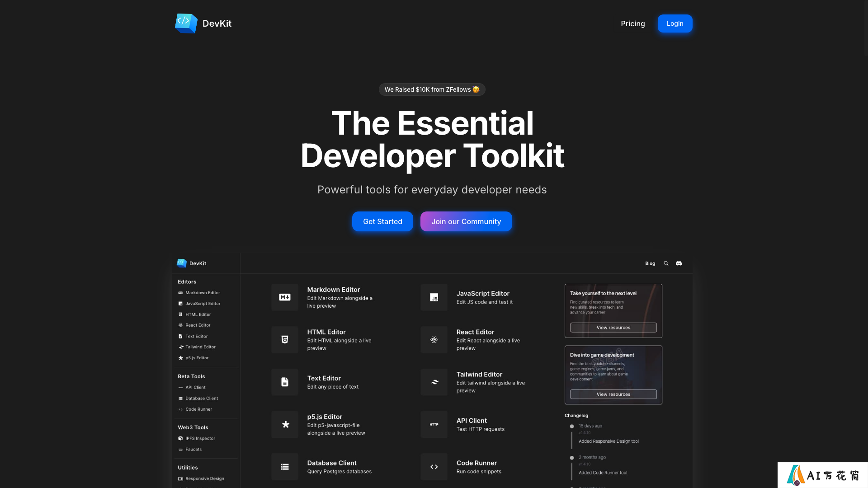Click the Web3 Tools section heading
This screenshot has width=868, height=488.
click(x=193, y=427)
